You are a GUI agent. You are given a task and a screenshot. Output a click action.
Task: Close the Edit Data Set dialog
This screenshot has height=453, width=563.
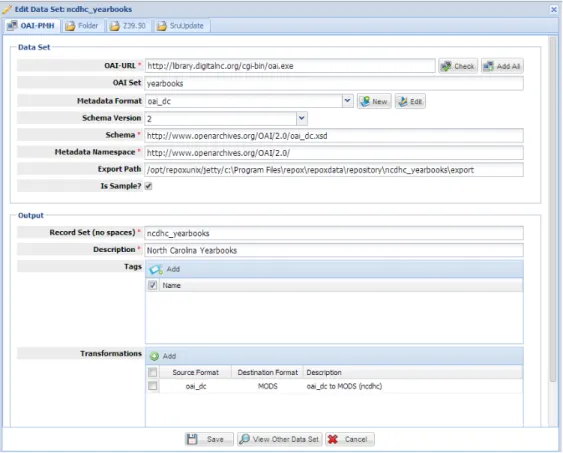pos(554,9)
